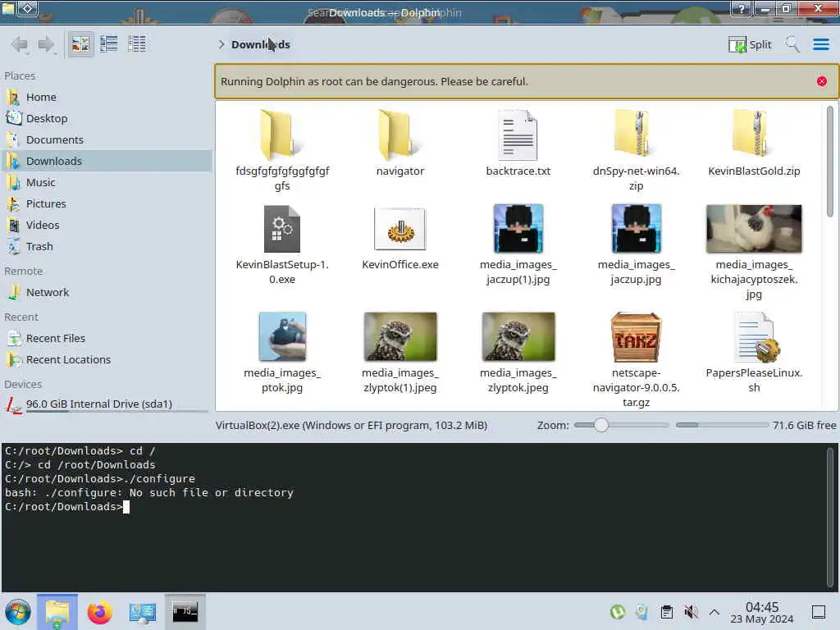Open Music in Places panel
840x630 pixels.
[x=106, y=183]
